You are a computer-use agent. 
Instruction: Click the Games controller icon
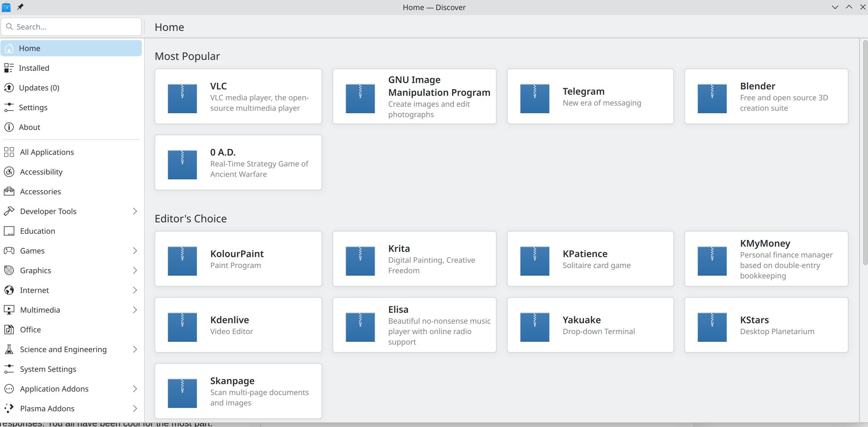coord(9,251)
